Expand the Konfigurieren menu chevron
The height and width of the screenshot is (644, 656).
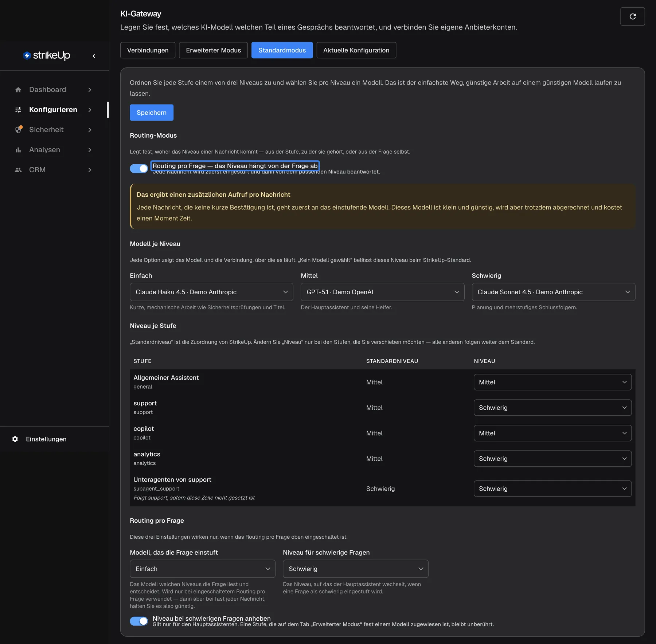point(90,110)
